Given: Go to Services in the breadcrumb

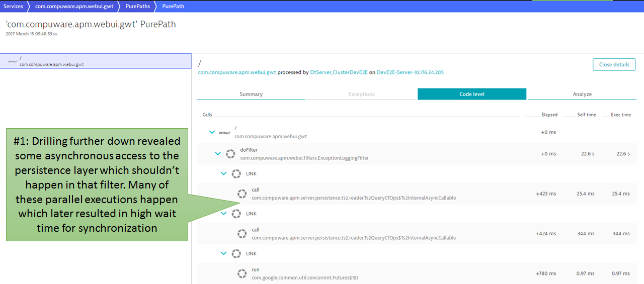Looking at the screenshot, I should point(13,7).
